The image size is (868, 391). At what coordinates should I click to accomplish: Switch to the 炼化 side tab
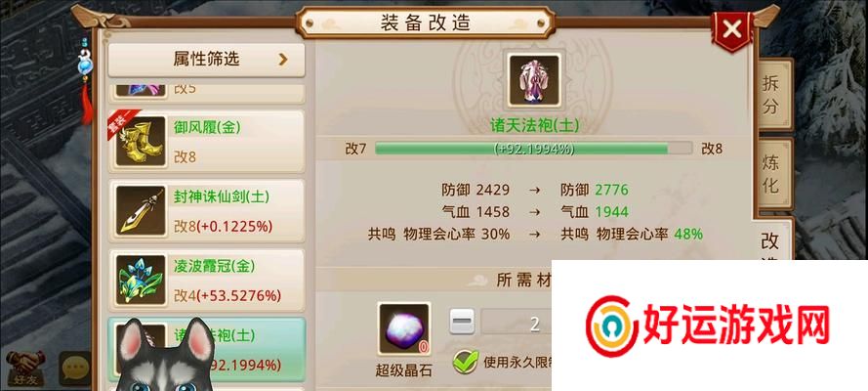click(771, 174)
